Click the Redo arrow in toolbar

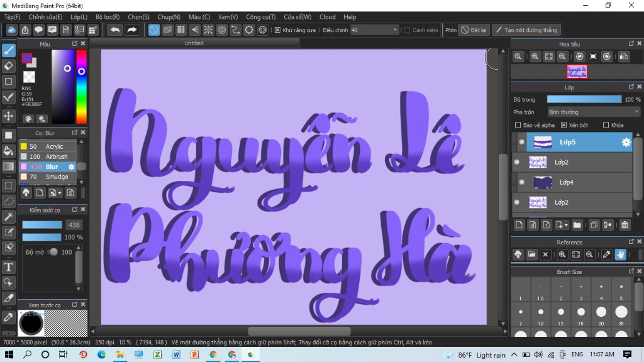tap(131, 30)
